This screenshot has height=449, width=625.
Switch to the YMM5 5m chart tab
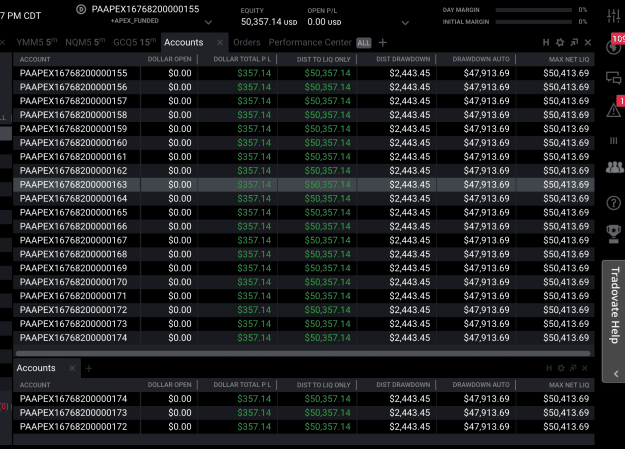[37, 42]
